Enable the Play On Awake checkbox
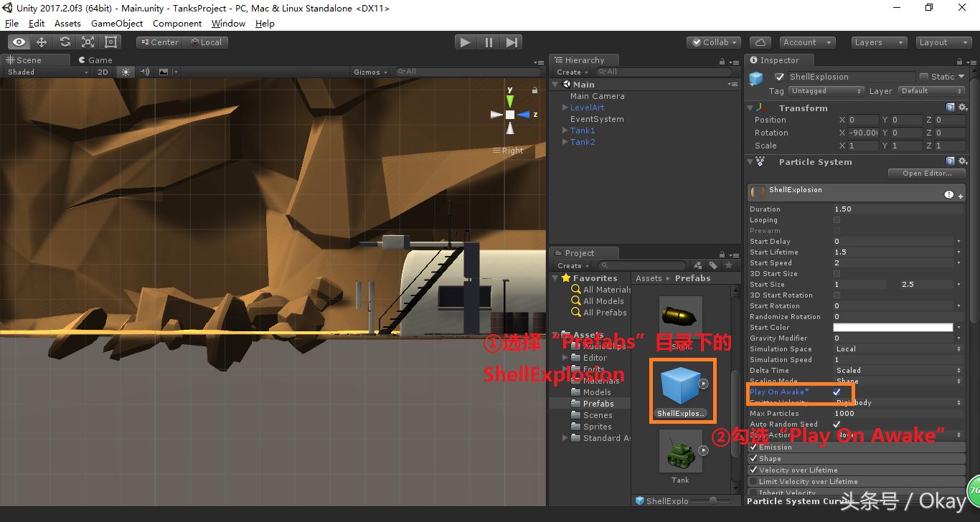 tap(837, 393)
